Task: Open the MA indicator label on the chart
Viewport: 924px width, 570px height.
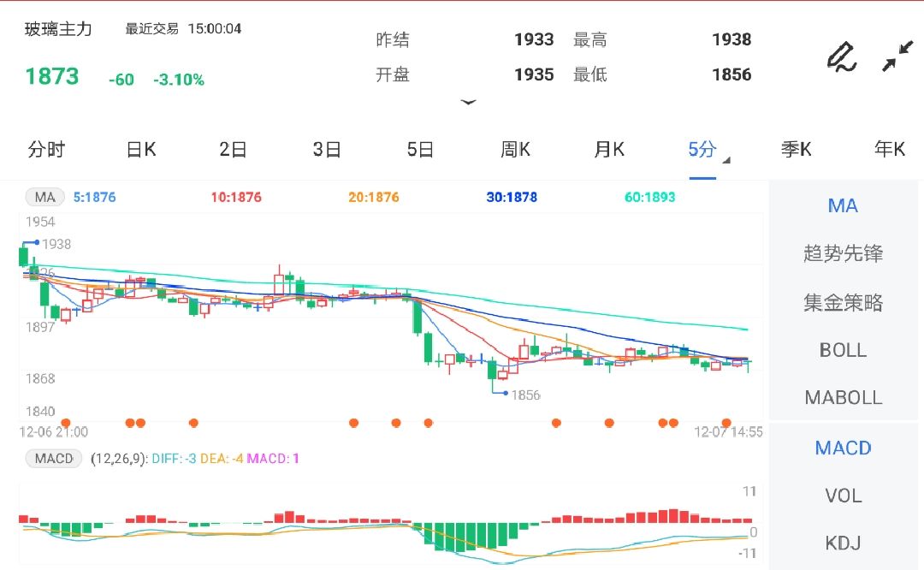Action: 44,196
